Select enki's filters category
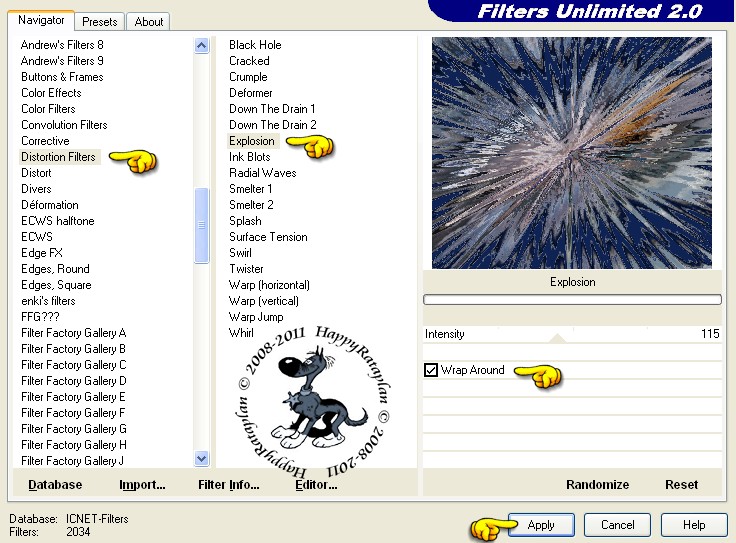736x543 pixels. (x=48, y=301)
